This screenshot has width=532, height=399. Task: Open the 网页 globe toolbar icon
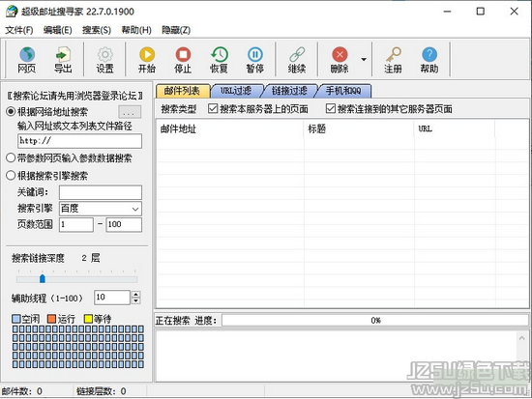27,54
